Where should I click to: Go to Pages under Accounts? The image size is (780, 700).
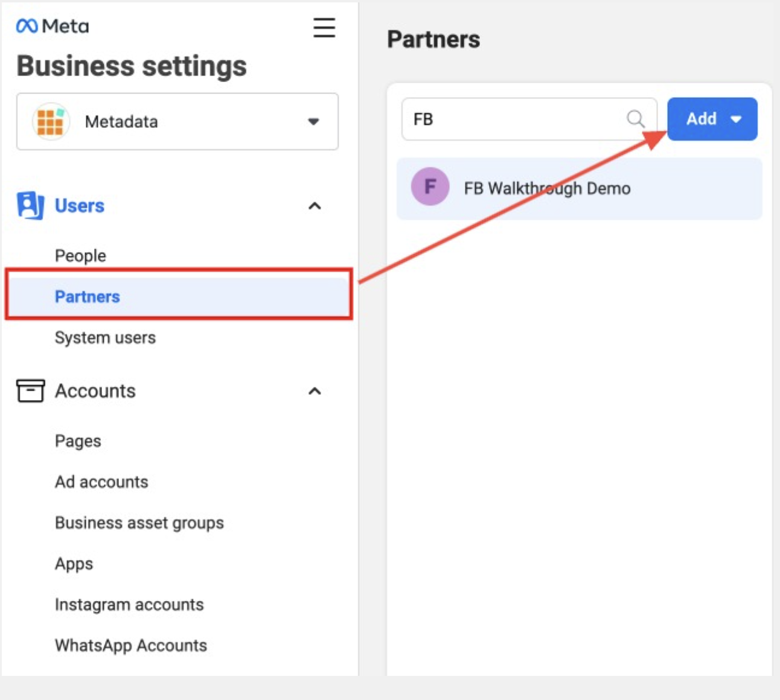(x=78, y=441)
